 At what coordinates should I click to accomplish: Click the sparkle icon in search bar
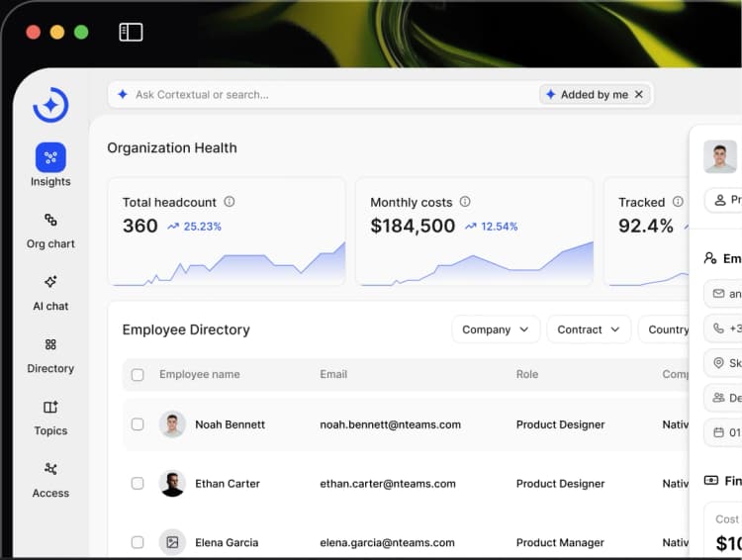123,94
